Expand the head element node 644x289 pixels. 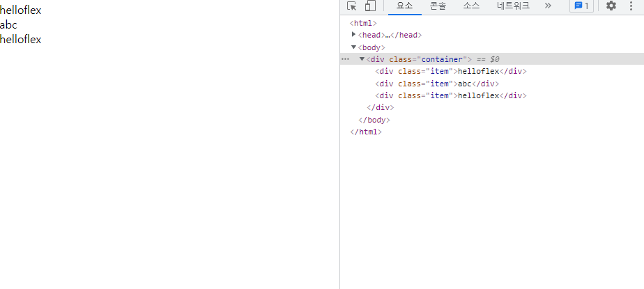coord(354,34)
